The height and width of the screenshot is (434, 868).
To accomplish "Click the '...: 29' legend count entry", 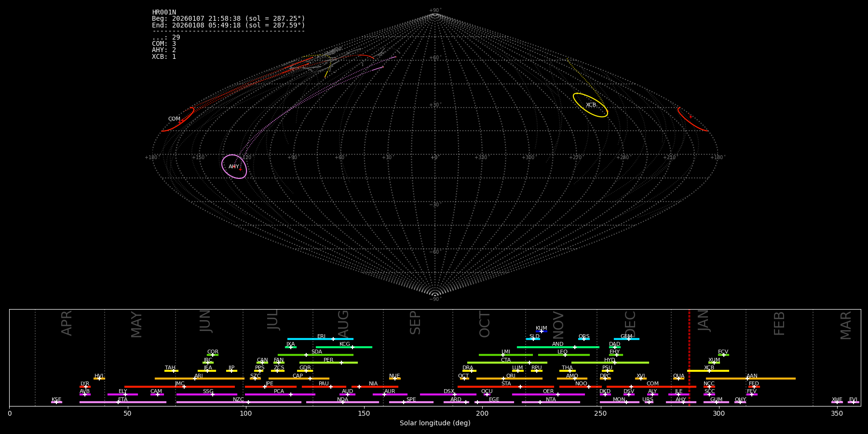I will 166,38.
